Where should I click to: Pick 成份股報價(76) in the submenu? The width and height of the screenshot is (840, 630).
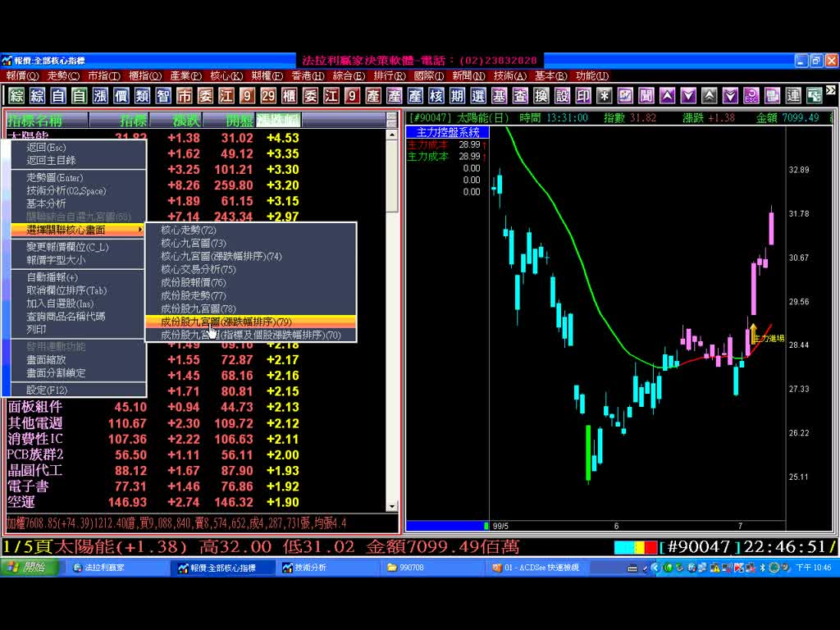point(251,282)
